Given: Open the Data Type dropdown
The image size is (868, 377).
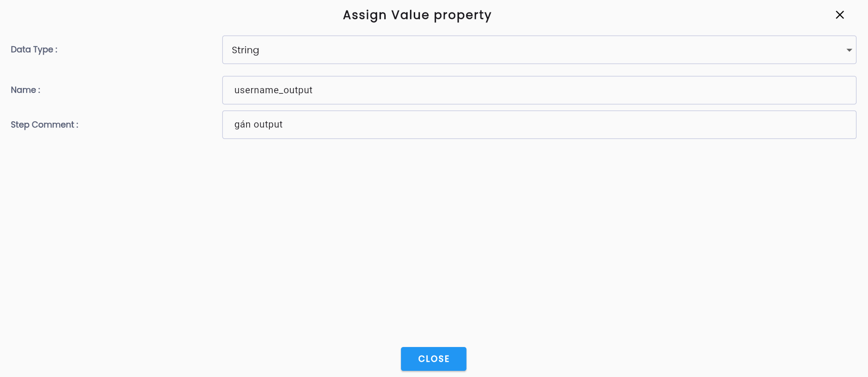Looking at the screenshot, I should (x=539, y=50).
